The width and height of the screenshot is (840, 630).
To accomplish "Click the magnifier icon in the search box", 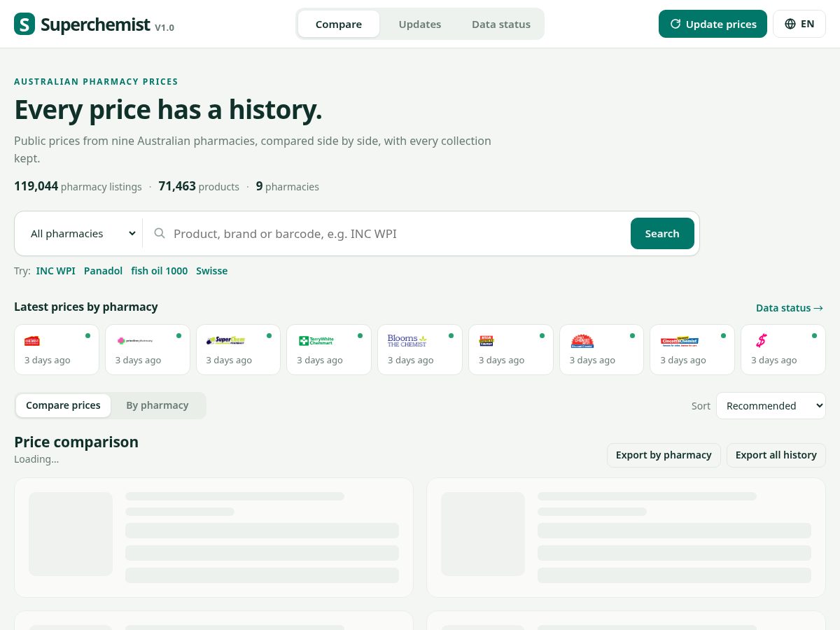I will [160, 233].
